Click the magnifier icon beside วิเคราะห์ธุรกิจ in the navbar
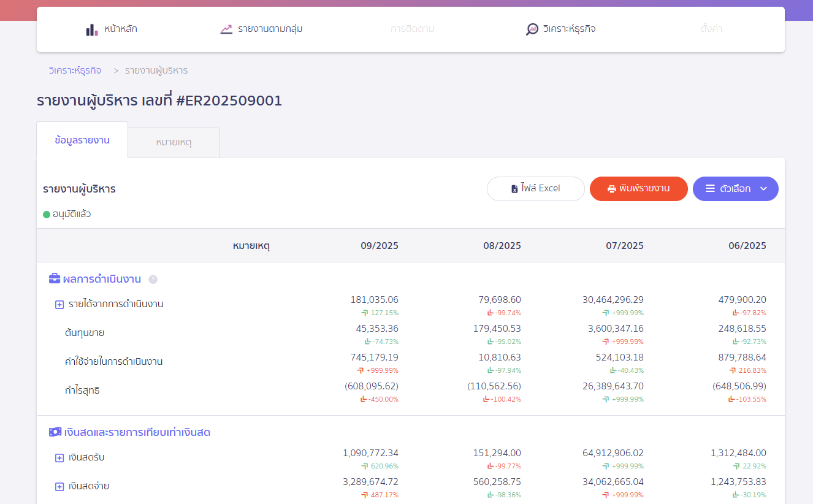 tap(532, 28)
